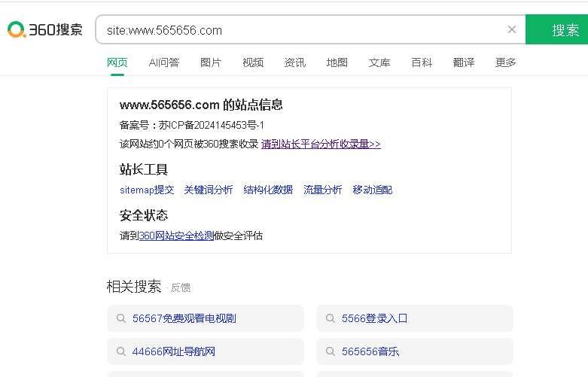Open the 移动适配 tool link
The image size is (588, 377).
point(373,190)
